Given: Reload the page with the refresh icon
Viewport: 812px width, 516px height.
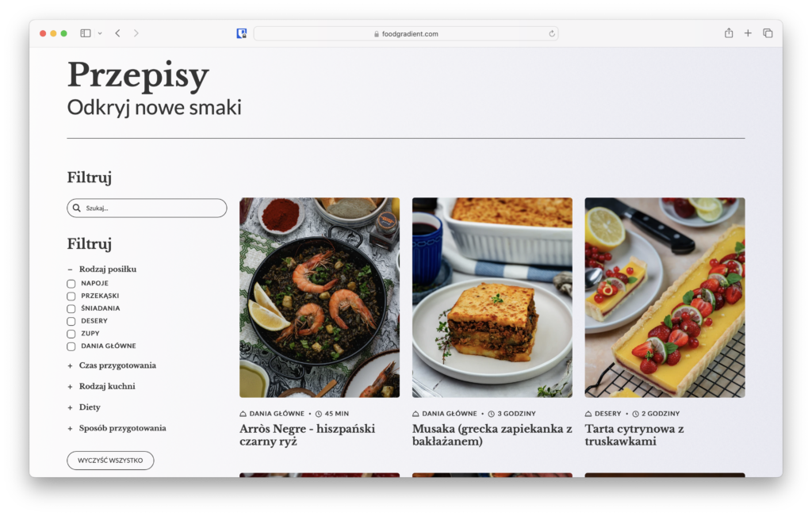Looking at the screenshot, I should coord(552,34).
